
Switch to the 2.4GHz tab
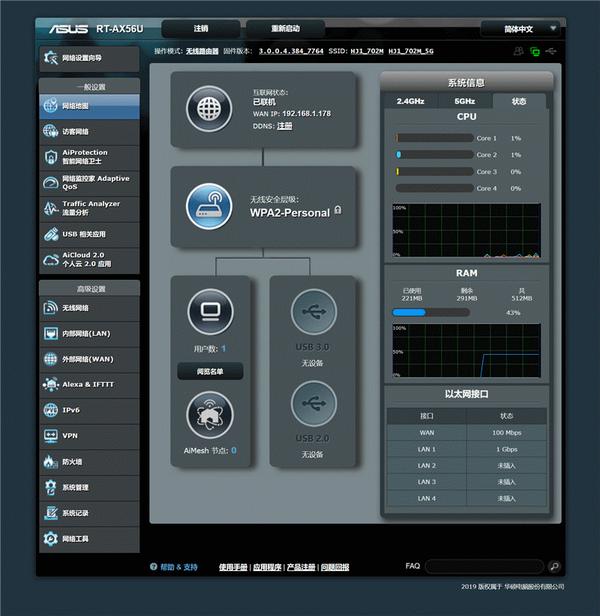point(410,101)
